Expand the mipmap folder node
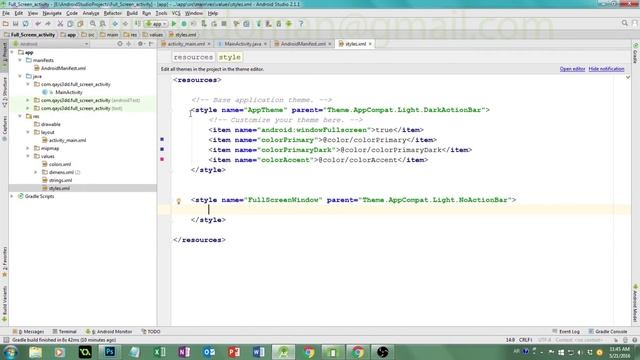The width and height of the screenshot is (640, 360). (x=28, y=148)
